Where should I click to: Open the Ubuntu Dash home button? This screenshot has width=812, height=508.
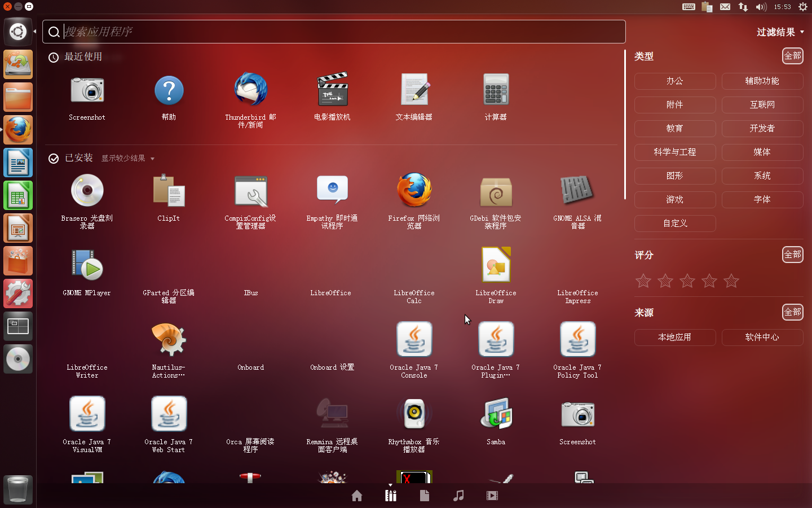point(18,32)
